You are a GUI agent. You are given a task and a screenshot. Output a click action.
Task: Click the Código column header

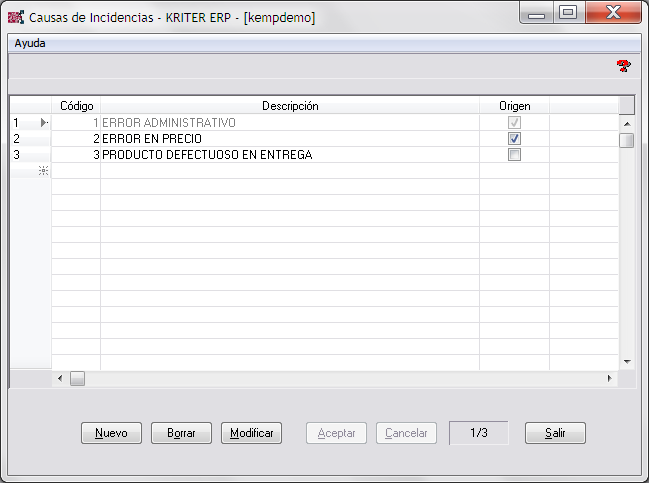point(77,105)
